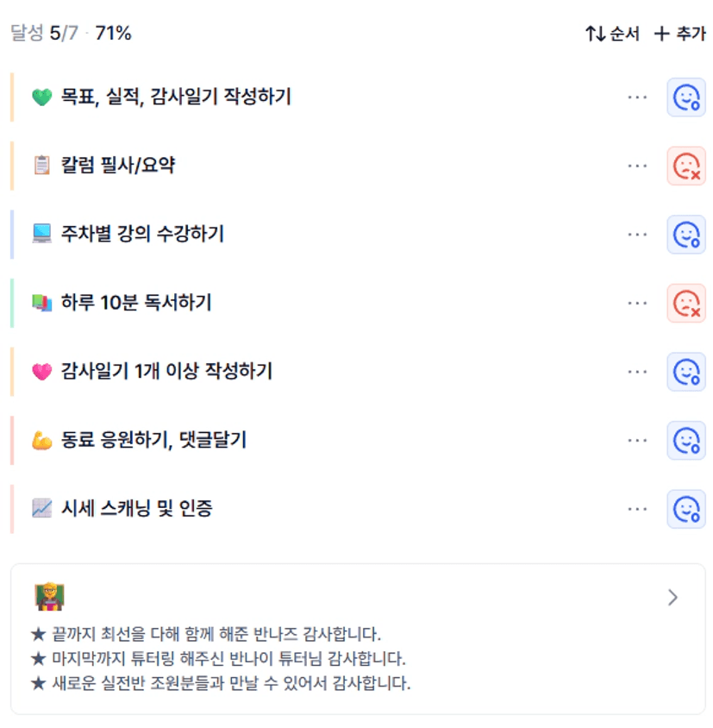
Task: Click status face icon for 동료 응원하기, 댓글달기
Action: (686, 440)
